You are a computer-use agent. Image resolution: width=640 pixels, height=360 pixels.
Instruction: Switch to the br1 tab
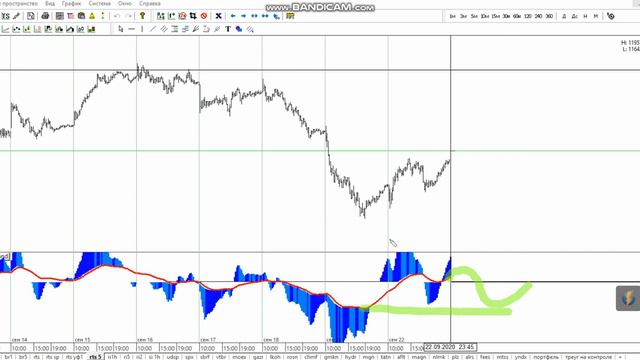pos(9,357)
